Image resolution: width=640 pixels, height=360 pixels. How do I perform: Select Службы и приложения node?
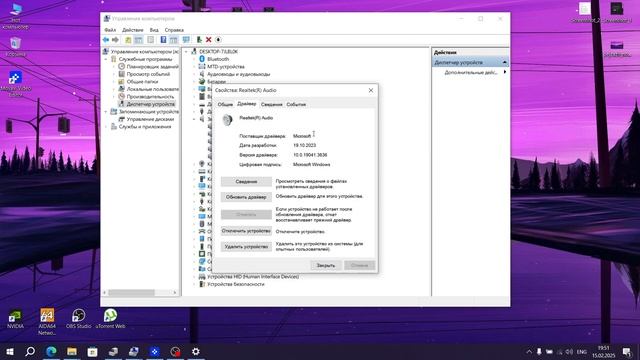pos(145,127)
